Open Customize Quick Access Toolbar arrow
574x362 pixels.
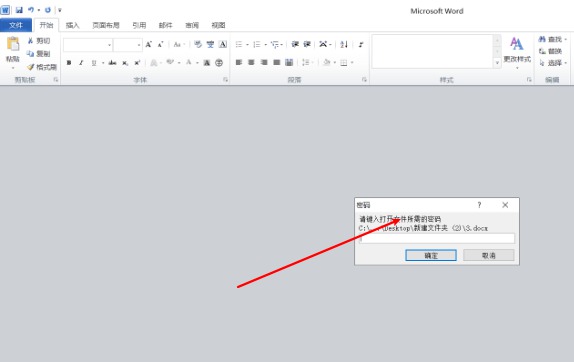pos(60,10)
